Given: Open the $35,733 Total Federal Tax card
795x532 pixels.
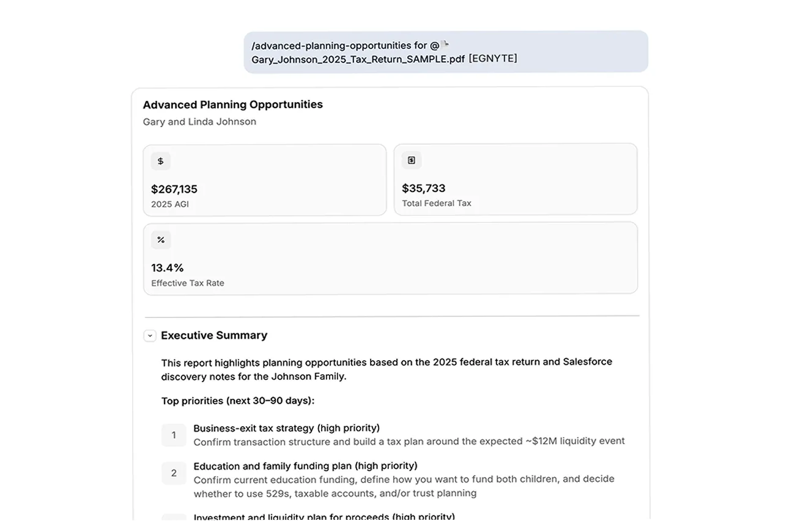Looking at the screenshot, I should click(x=516, y=179).
